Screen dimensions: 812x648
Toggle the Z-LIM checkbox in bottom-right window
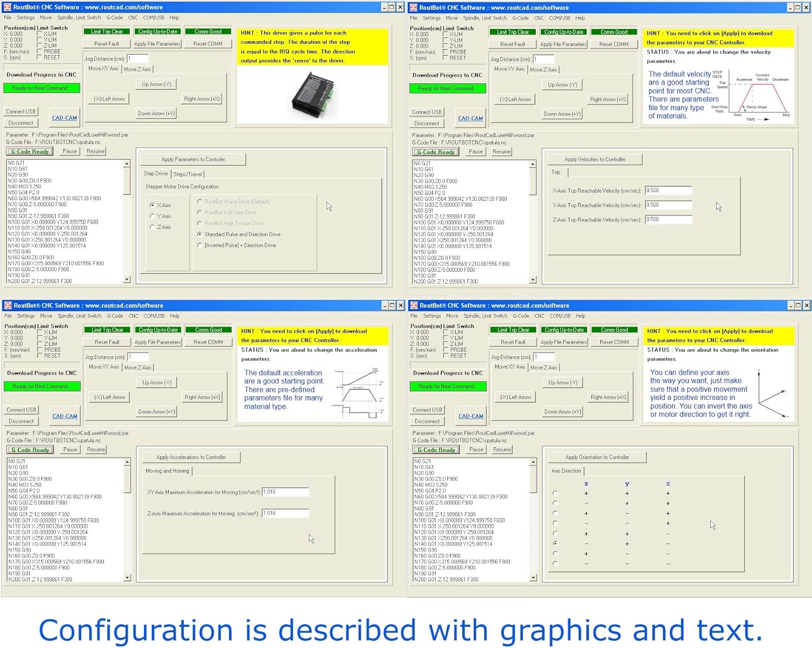446,344
